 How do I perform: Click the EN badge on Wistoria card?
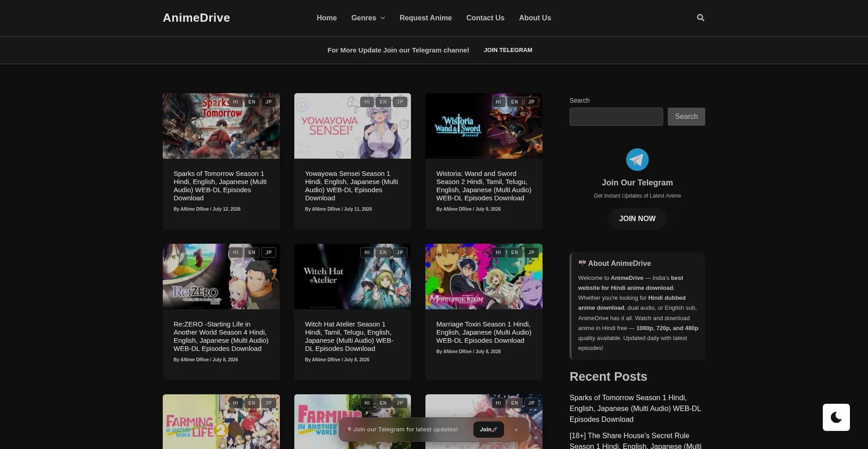tap(514, 102)
